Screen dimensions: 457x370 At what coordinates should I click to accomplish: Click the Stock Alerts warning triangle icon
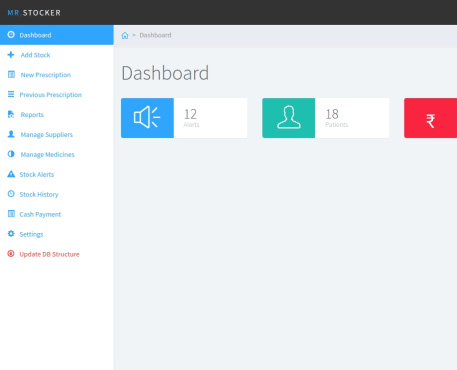[11, 174]
